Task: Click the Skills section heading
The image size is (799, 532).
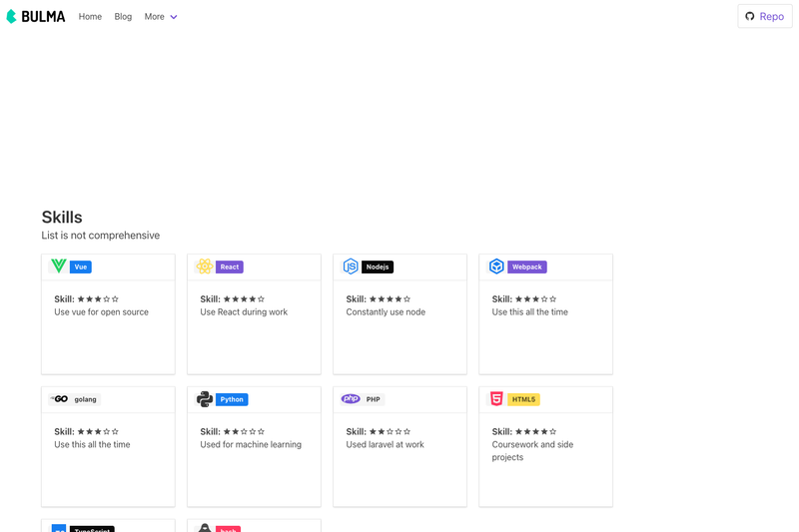Action: tap(62, 218)
